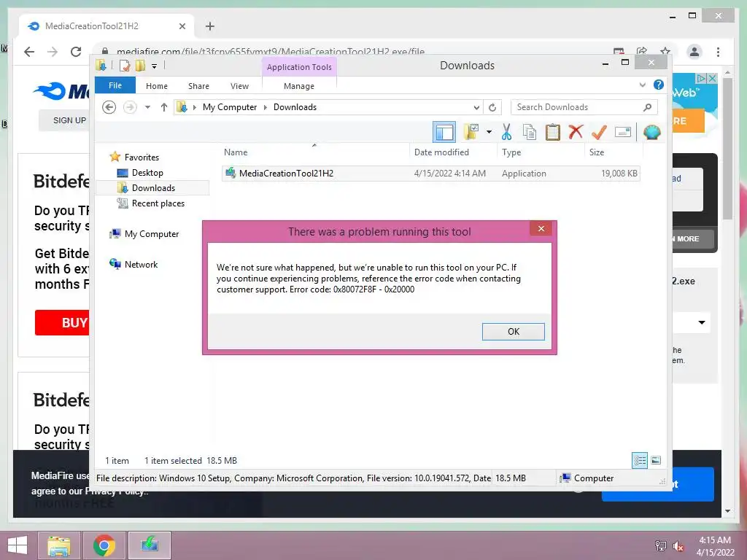
Task: Open the Manage ribbon tab
Action: [x=298, y=86]
